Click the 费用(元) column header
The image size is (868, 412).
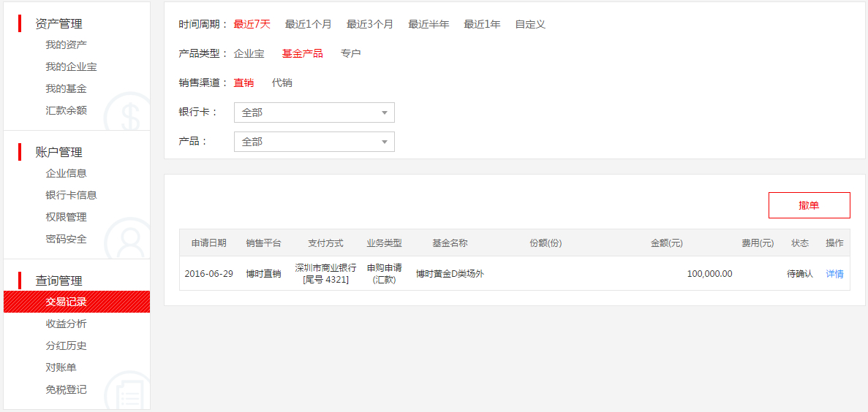(758, 243)
